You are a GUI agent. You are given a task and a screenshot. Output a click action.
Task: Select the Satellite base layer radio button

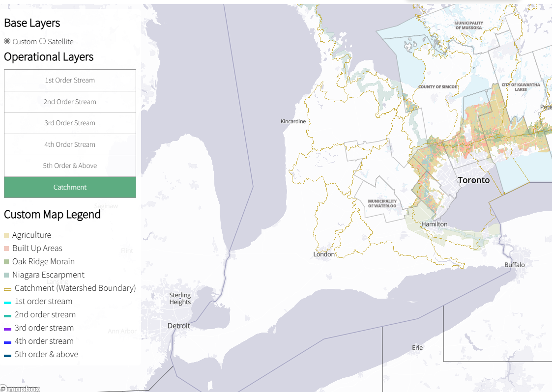(x=43, y=41)
